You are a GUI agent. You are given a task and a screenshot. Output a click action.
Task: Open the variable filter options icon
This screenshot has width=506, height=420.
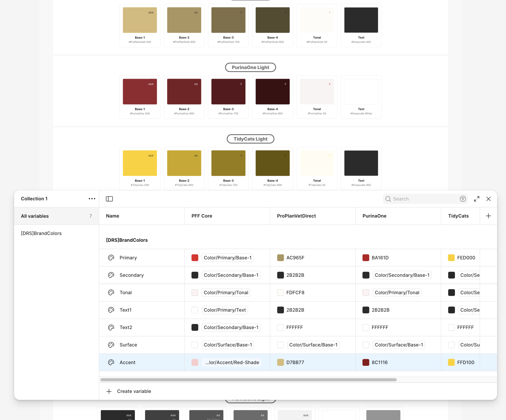pyautogui.click(x=463, y=199)
